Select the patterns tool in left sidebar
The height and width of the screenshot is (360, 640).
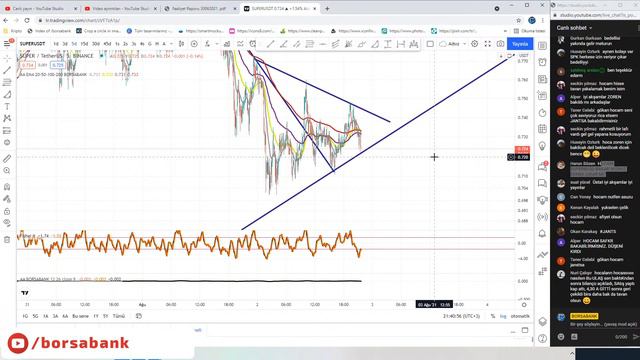[7, 118]
